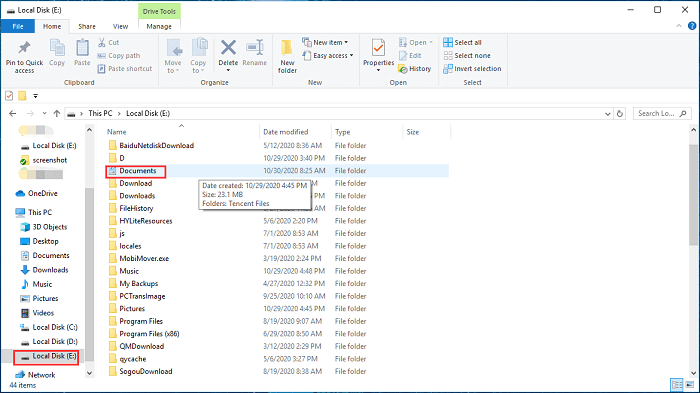Refresh the current folder view
Viewport: 700px width, 393px height.
[620, 113]
